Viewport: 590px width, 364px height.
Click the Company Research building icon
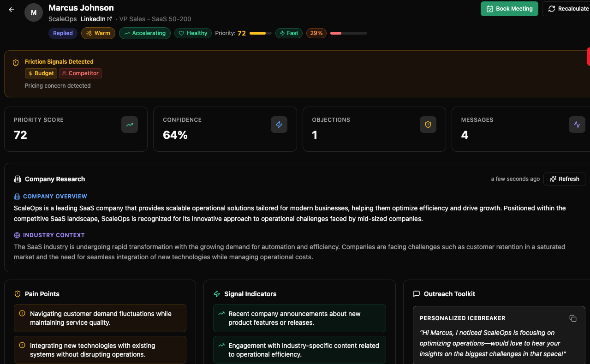point(18,179)
